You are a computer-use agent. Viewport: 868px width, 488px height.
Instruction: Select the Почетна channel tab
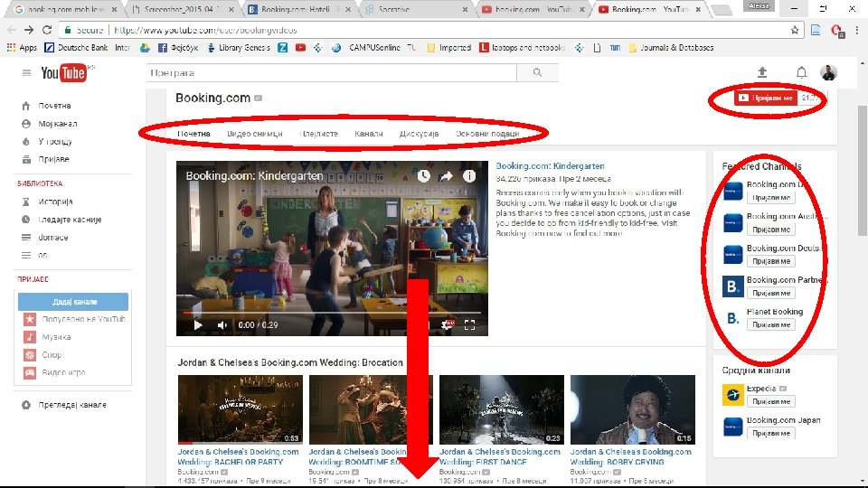(x=193, y=134)
